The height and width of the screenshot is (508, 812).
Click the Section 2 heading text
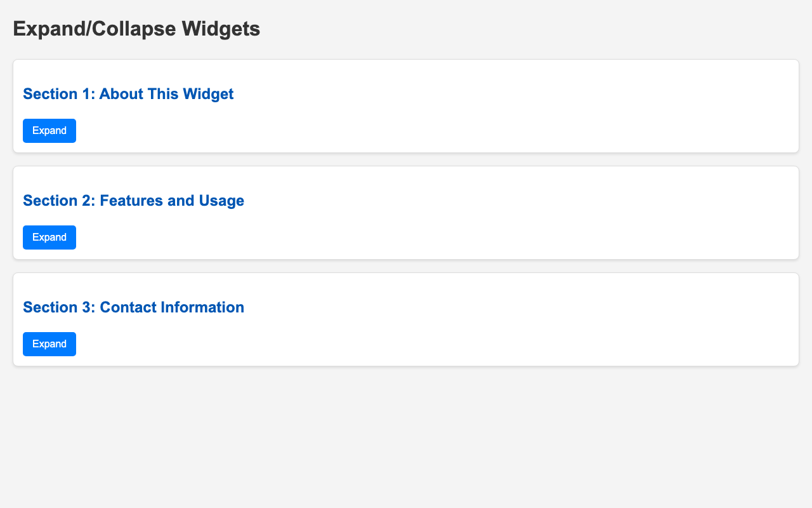pos(133,201)
